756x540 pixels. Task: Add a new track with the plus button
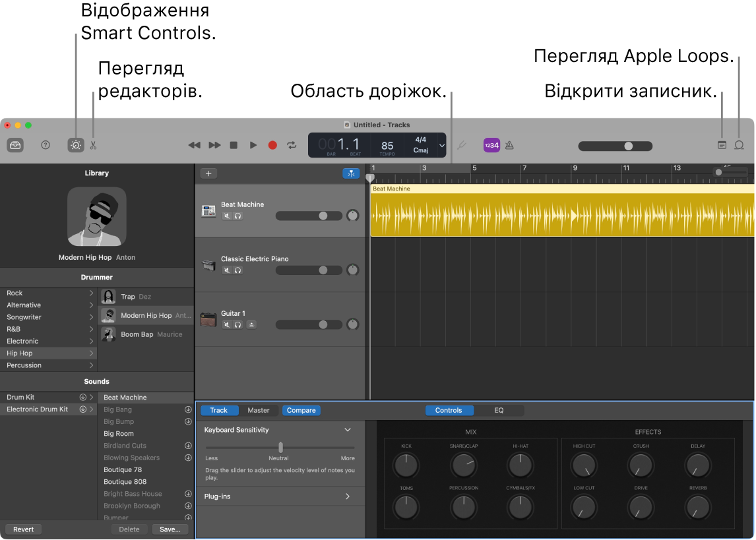pos(208,173)
